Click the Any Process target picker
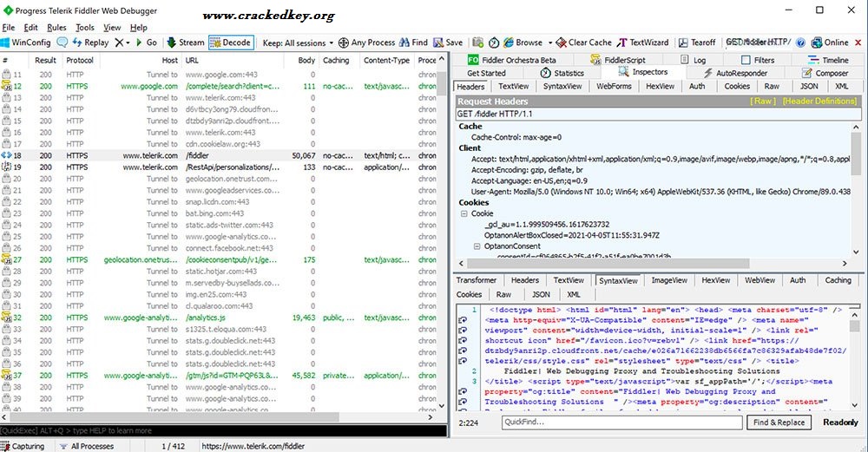The height and width of the screenshot is (452, 868). click(366, 43)
